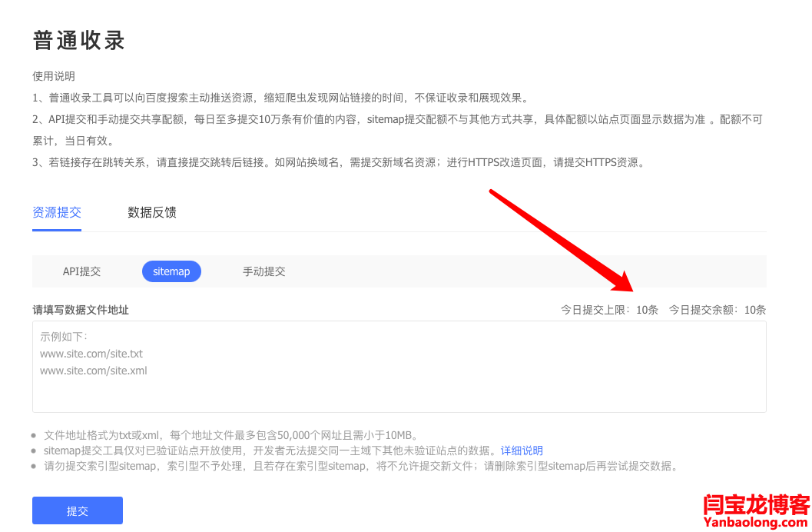Click the 今日提交余额 10条 remaining text
Screen dimensions: 812x532
click(x=717, y=310)
